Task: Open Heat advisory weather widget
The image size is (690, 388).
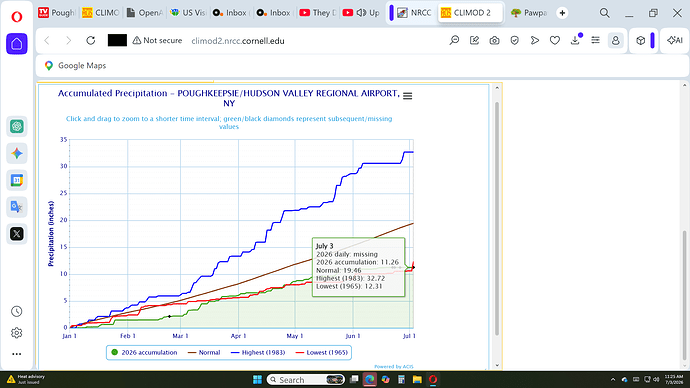Action: (26, 379)
